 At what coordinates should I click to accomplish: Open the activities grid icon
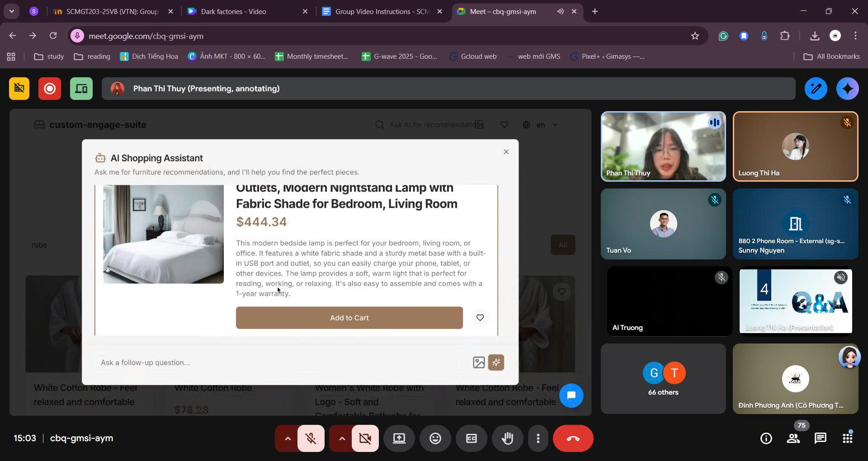point(847,438)
